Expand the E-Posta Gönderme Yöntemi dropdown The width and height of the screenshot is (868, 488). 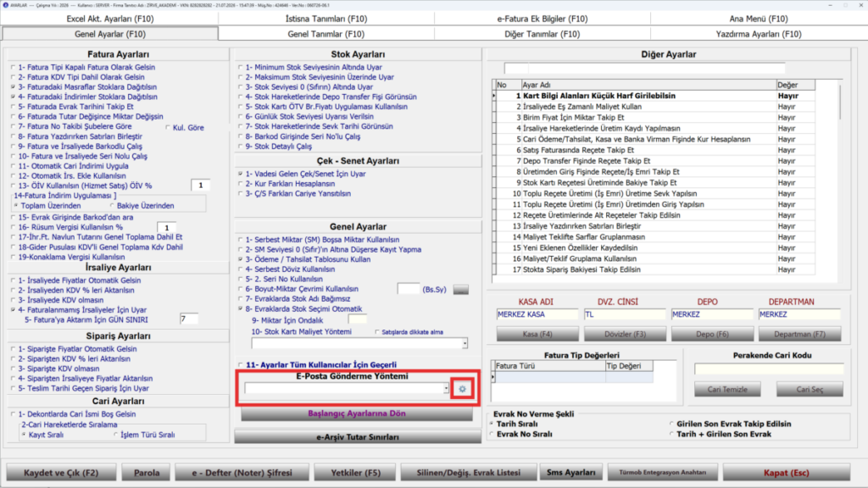446,389
